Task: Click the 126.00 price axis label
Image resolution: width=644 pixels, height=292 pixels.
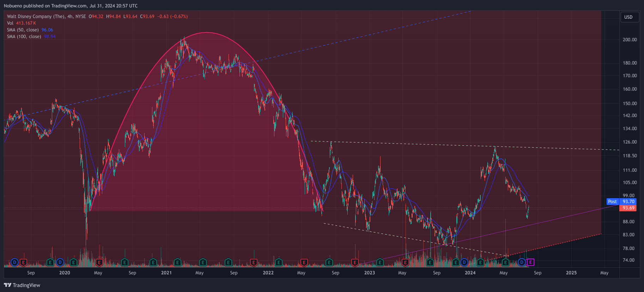Action: (x=630, y=142)
